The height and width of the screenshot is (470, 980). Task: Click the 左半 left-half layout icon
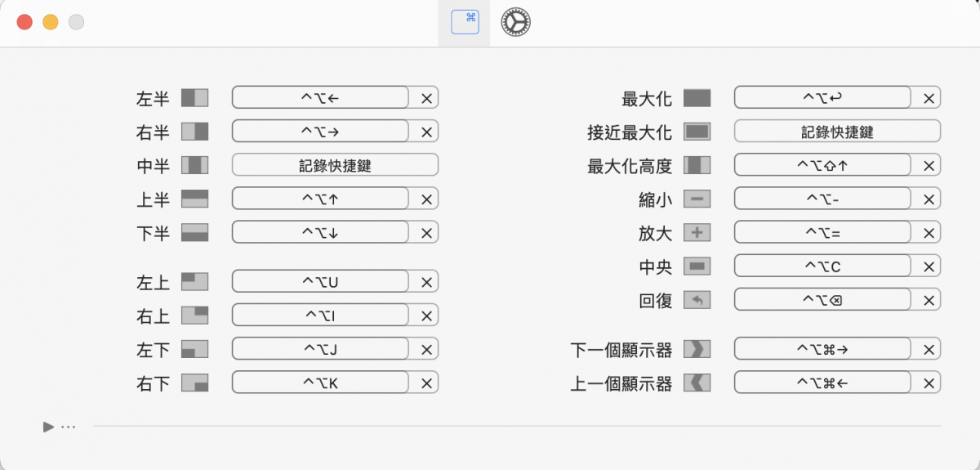[194, 98]
